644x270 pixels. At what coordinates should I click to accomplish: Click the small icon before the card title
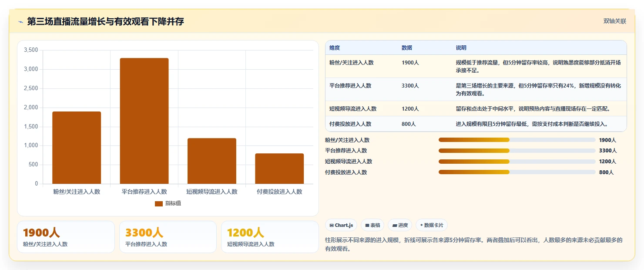pos(20,22)
